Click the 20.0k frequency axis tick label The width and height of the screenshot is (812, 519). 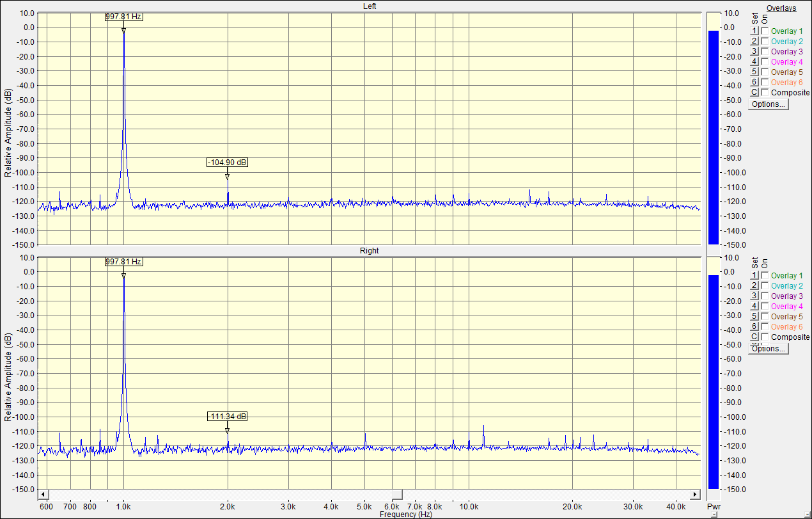(572, 506)
